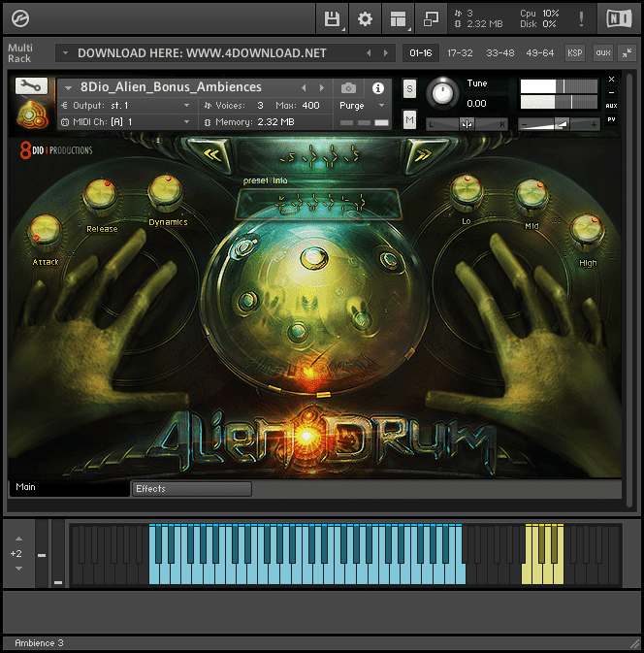The height and width of the screenshot is (653, 644).
Task: Click the alien drum center pad
Action: coord(314,258)
